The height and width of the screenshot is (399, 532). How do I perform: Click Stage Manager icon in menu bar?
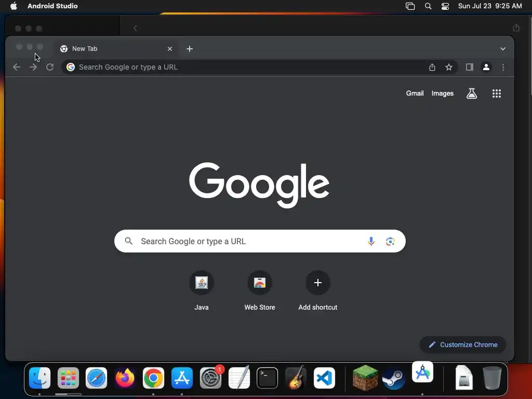pyautogui.click(x=410, y=6)
